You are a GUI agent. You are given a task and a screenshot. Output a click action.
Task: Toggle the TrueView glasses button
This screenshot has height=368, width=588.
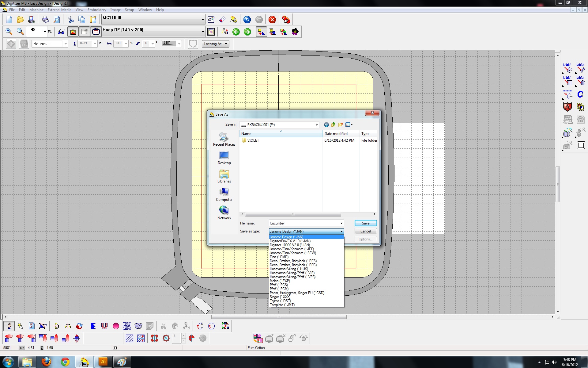click(62, 32)
